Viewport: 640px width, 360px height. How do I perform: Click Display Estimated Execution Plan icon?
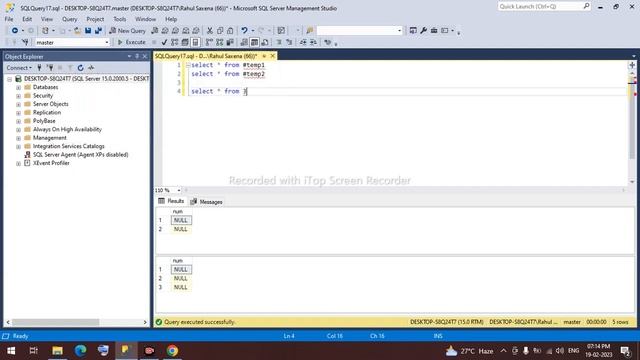pos(175,42)
